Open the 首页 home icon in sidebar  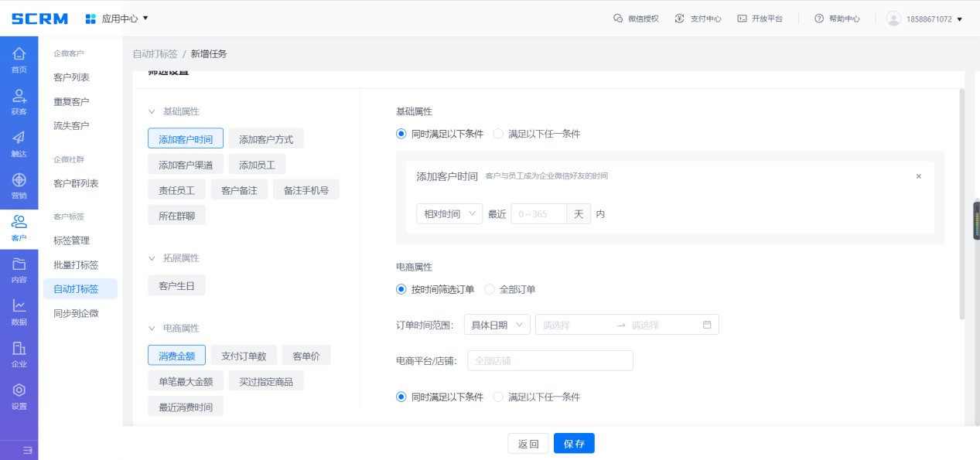(x=19, y=60)
